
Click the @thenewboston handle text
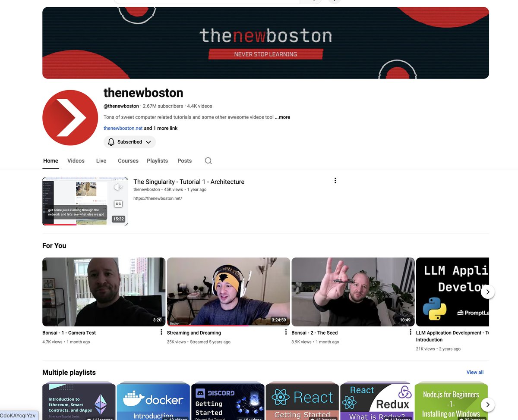pyautogui.click(x=121, y=106)
